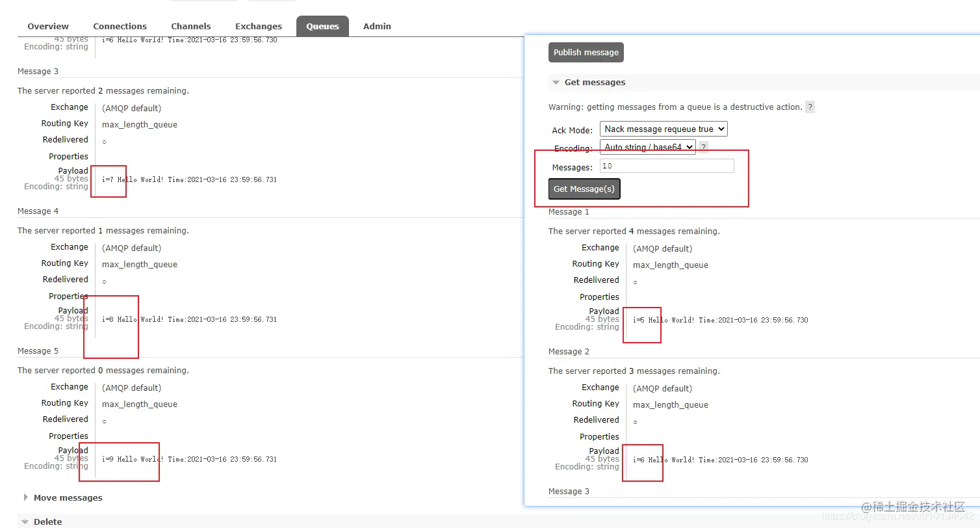980x528 pixels.
Task: Go to the Exchanges tab
Action: pos(259,27)
